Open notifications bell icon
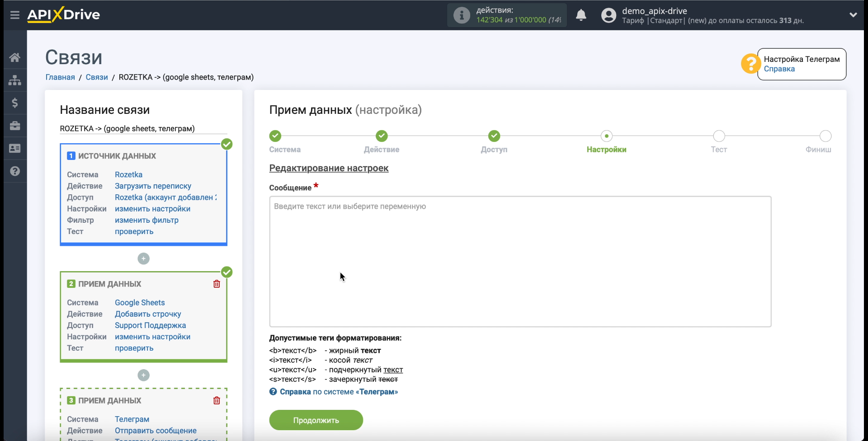 point(581,15)
